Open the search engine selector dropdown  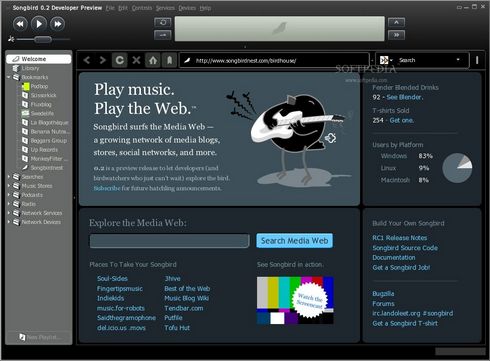tap(391, 60)
